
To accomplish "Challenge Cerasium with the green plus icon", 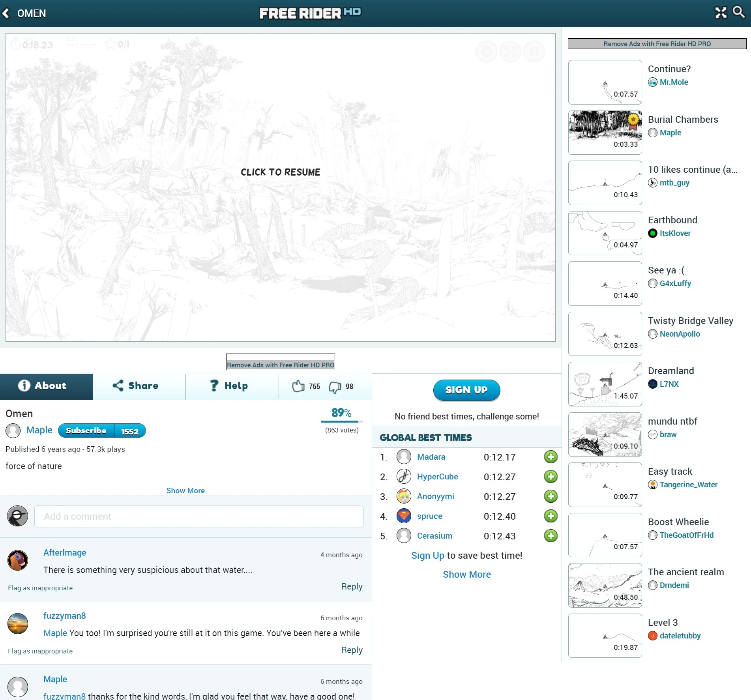I will 551,536.
